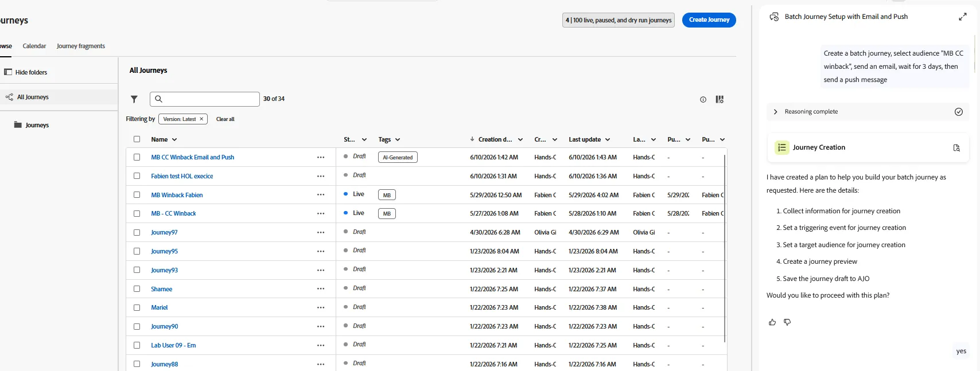Check the Fabien test HOL execice row
Image resolution: width=980 pixels, height=371 pixels.
pyautogui.click(x=137, y=176)
